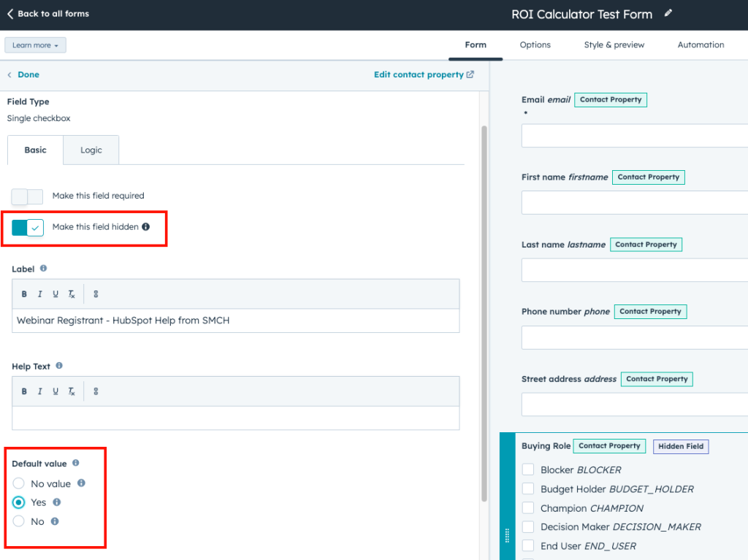Insert a link from the Label editor toolbar

click(96, 294)
